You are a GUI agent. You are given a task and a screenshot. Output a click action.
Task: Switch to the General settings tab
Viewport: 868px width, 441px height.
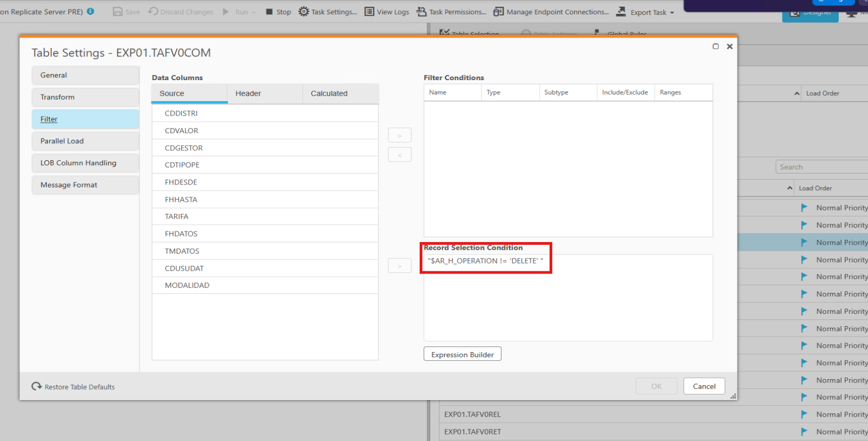[85, 75]
